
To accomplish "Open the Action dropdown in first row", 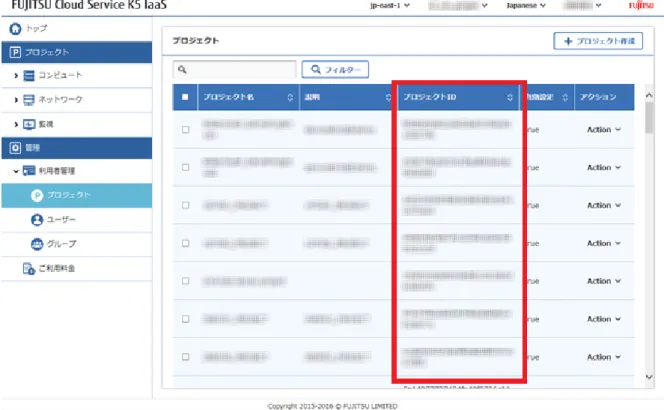I will click(604, 130).
